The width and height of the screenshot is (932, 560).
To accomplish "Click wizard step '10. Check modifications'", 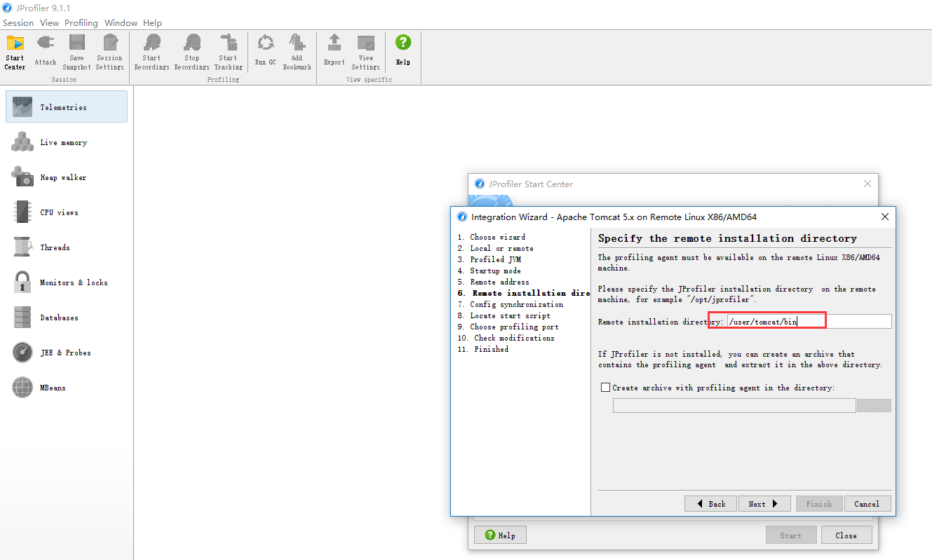I will [506, 338].
